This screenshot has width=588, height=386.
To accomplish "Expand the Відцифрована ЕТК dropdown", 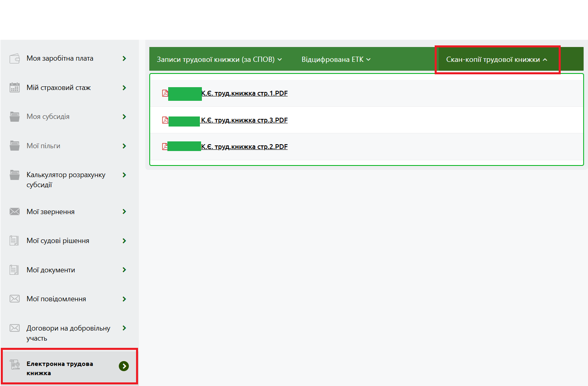I will pyautogui.click(x=336, y=59).
